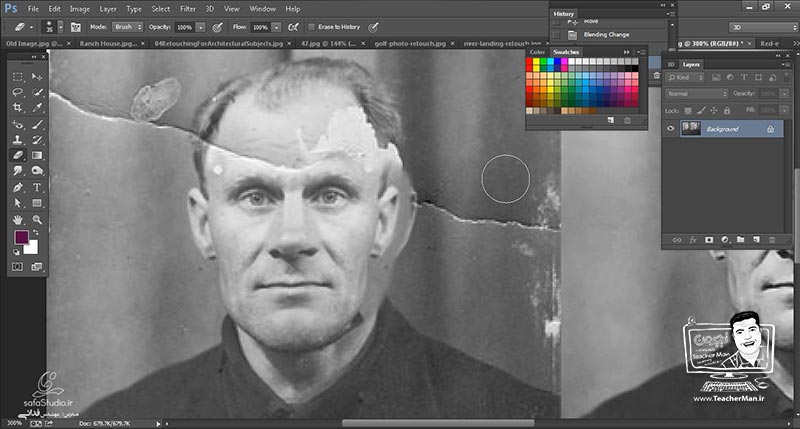Create new fill or adjustment layer
The width and height of the screenshot is (800, 429).
tap(725, 239)
